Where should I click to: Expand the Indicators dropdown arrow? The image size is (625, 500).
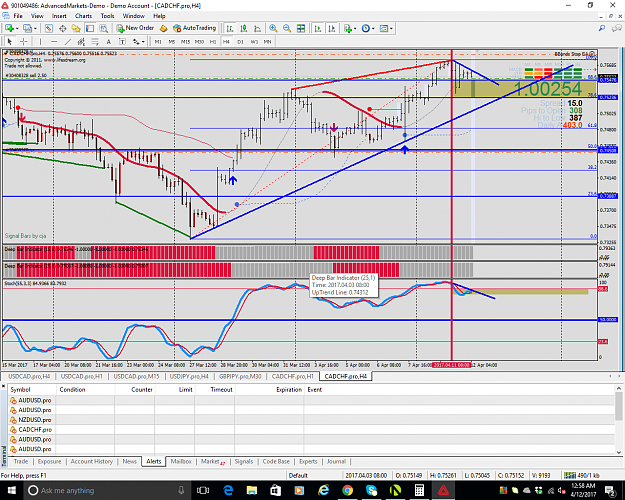(x=355, y=28)
